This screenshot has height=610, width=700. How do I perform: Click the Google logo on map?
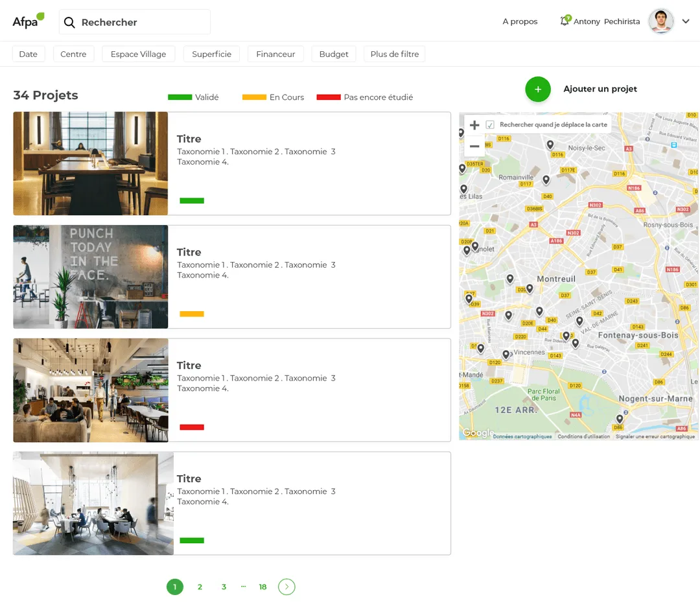[478, 433]
